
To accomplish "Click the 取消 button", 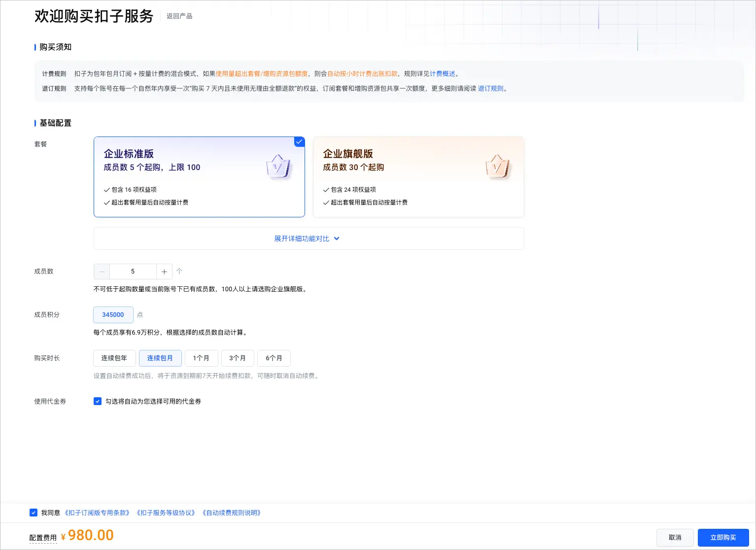I will (x=675, y=538).
